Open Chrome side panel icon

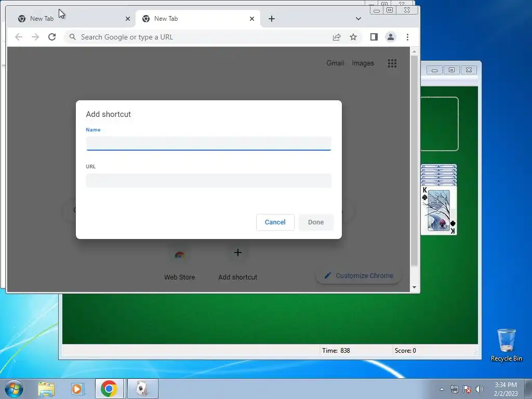tap(374, 37)
